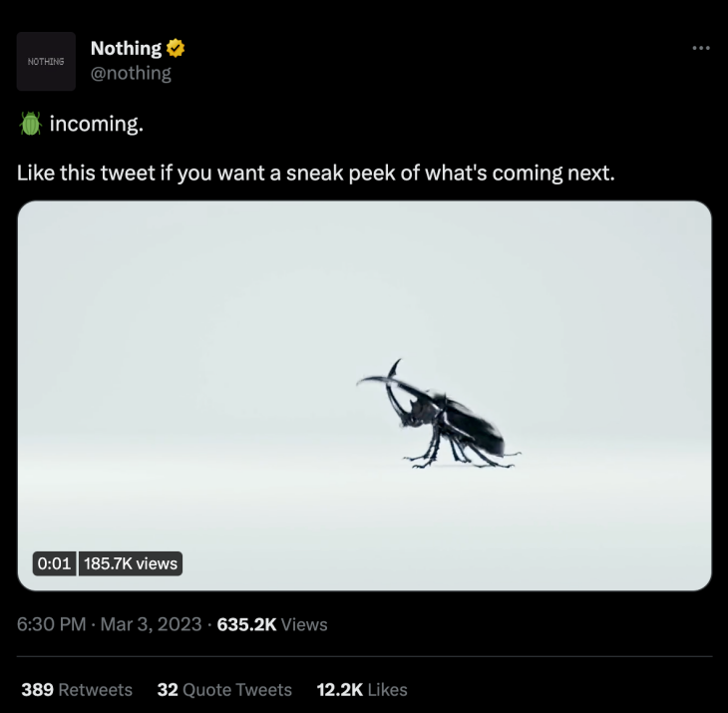The image size is (728, 713).
Task: Show the 12.2K Likes list
Action: pyautogui.click(x=362, y=690)
